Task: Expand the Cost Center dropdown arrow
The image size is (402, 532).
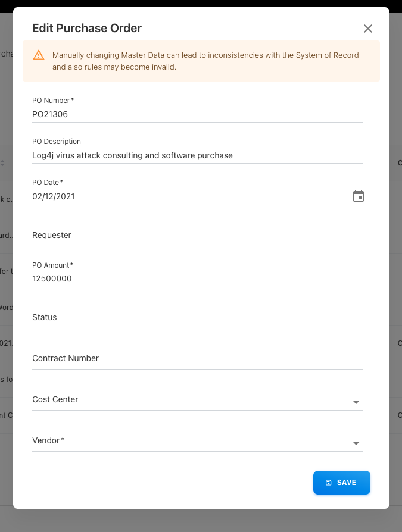Action: pos(356,403)
